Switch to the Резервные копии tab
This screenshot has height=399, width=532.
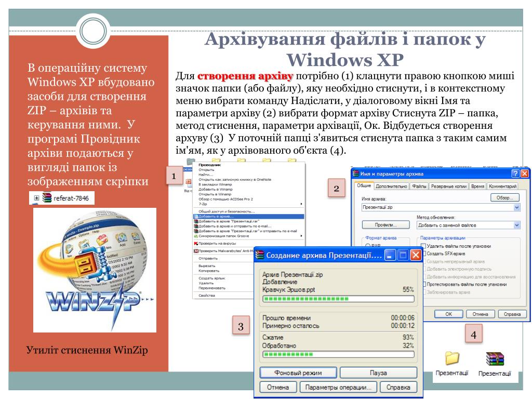pos(448,187)
